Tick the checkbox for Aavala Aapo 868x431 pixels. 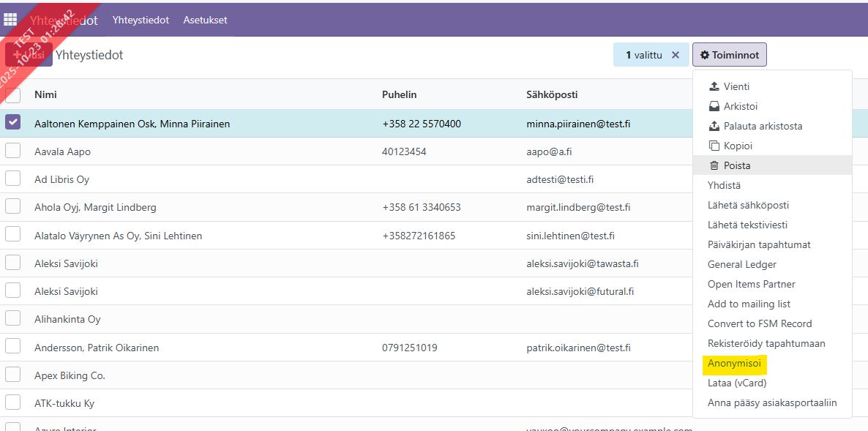[13, 151]
